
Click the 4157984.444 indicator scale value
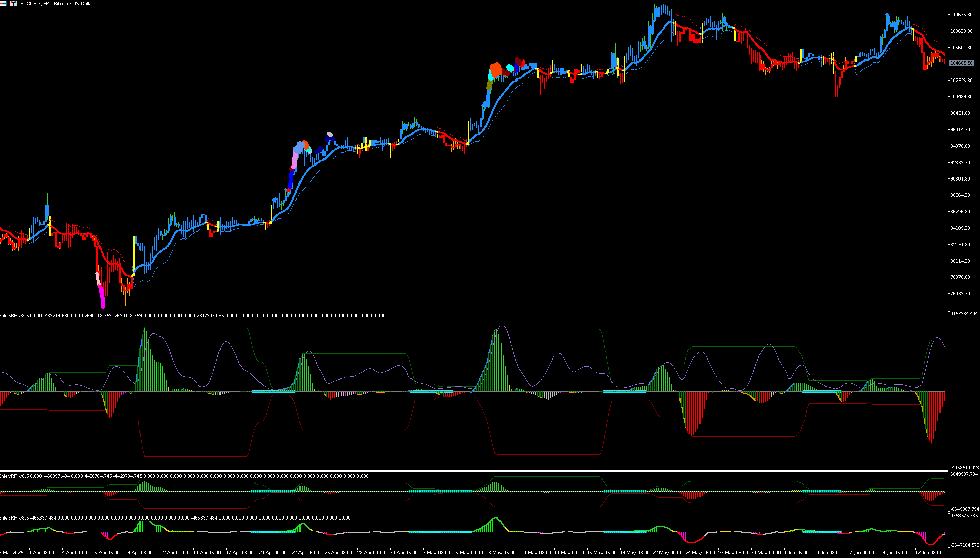965,314
